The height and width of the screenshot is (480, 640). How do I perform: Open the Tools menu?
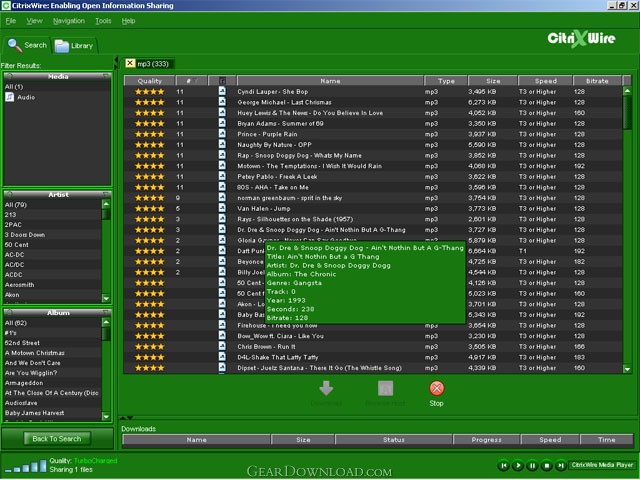pyautogui.click(x=103, y=21)
